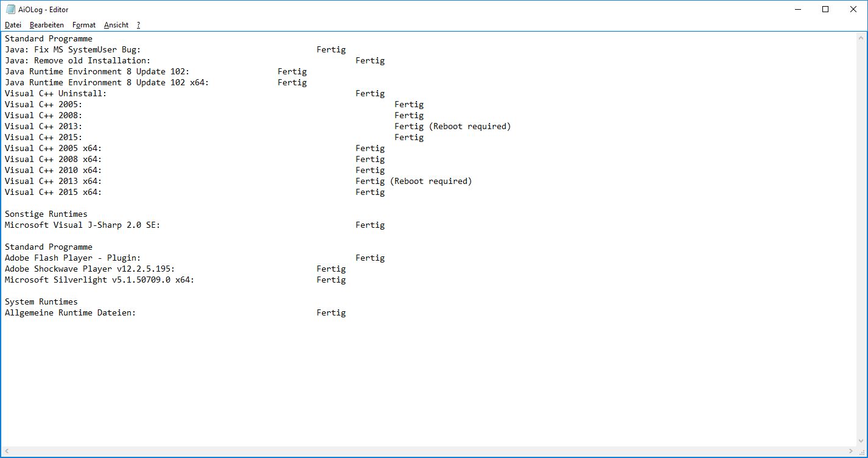Click the horizontal scrollbar left arrow
868x458 pixels.
6,452
